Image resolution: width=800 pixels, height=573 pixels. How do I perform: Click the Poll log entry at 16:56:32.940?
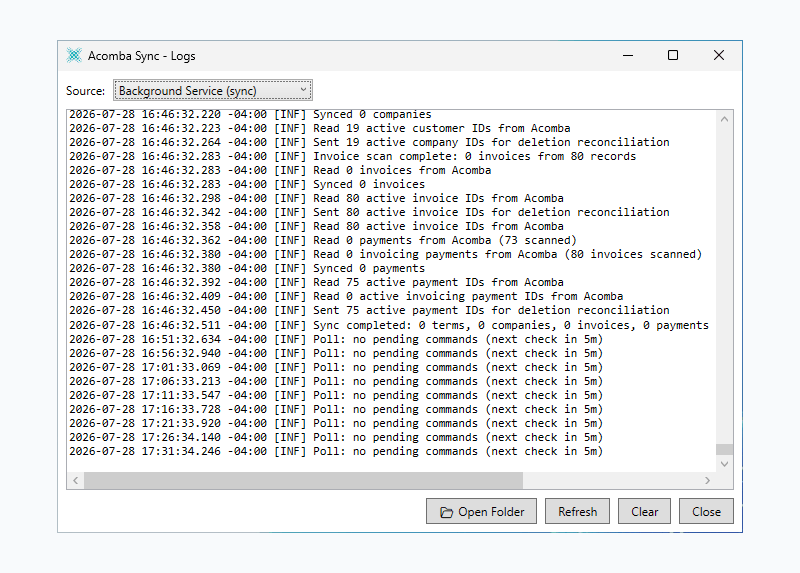336,353
